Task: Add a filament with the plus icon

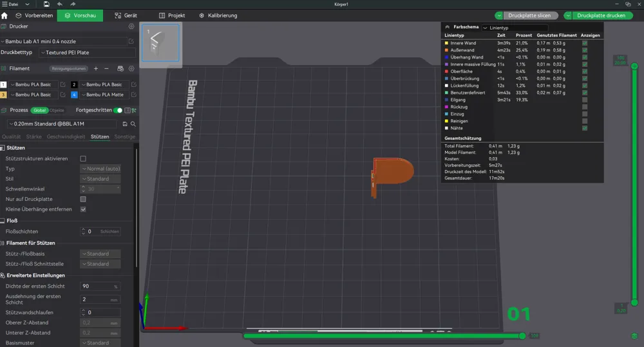Action: pyautogui.click(x=96, y=69)
